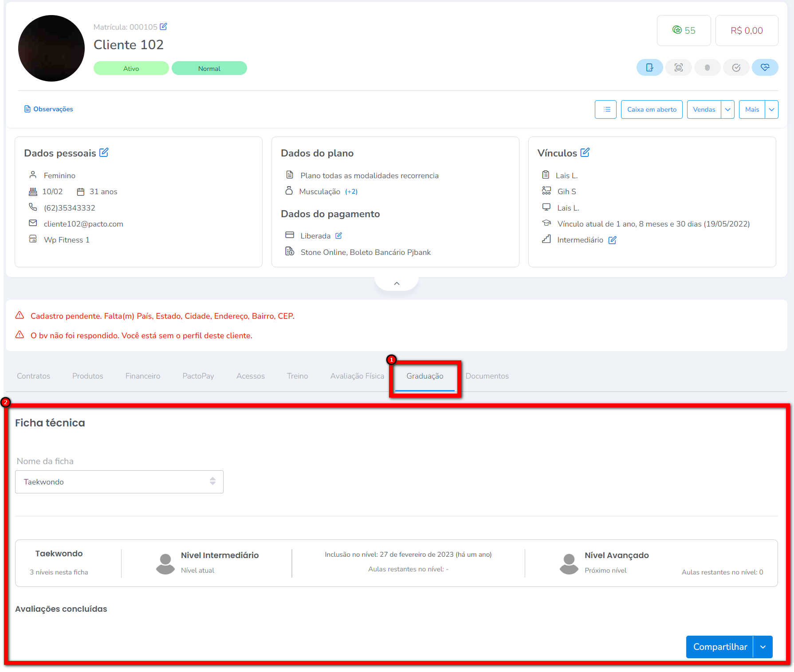Switch to the Financeiro tab
Viewport: 794px width, 672px height.
coord(142,376)
